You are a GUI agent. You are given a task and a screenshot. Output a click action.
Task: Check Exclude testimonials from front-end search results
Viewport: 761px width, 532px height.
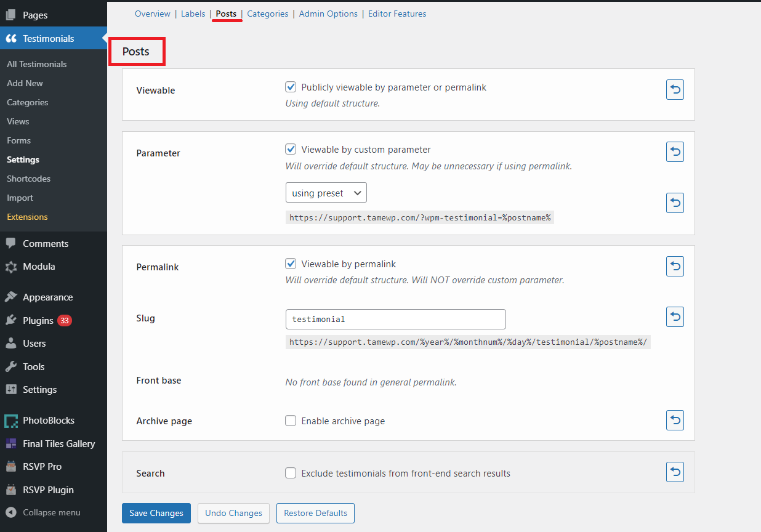(291, 474)
